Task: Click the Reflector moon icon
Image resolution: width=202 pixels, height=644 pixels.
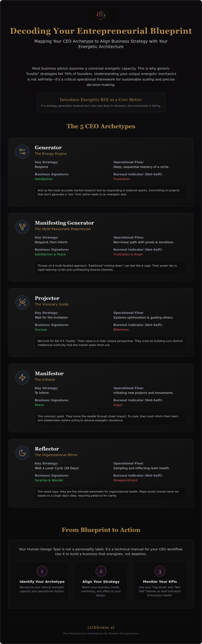Action: click(x=22, y=453)
